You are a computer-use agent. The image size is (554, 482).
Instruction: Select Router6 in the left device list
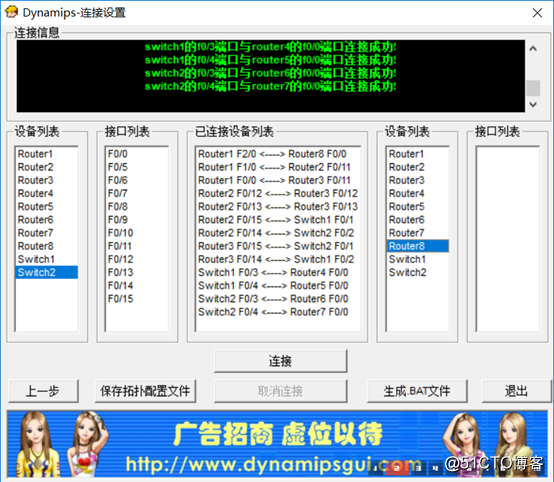pyautogui.click(x=46, y=220)
